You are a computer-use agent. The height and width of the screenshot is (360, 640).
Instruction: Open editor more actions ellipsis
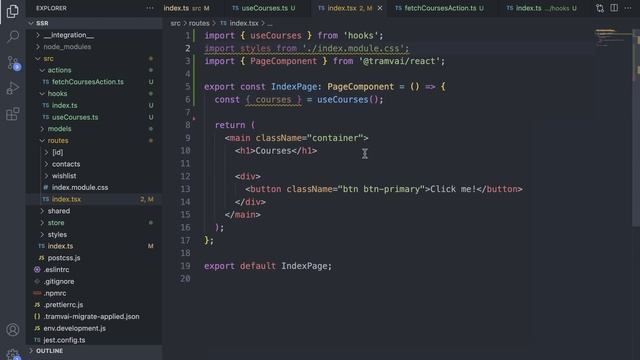628,8
